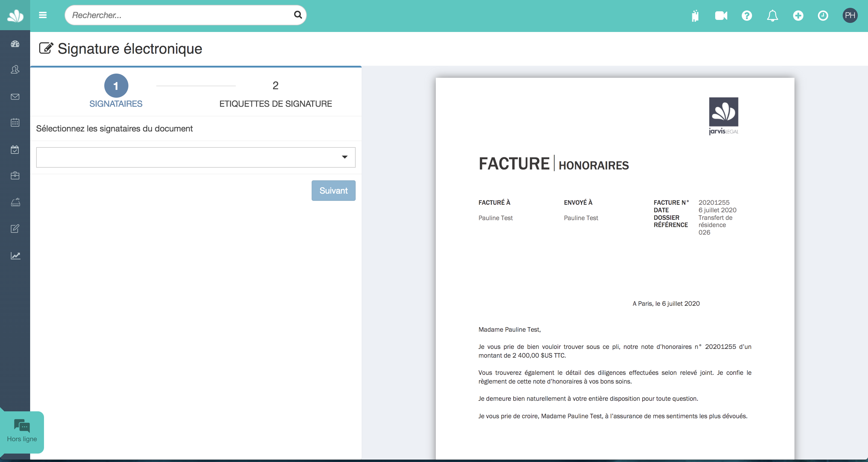Click the FACTURE HONORAIRES heading in preview

click(x=554, y=164)
